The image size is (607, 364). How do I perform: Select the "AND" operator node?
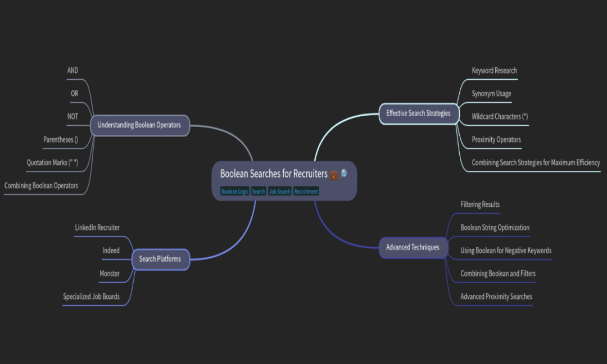click(x=73, y=70)
